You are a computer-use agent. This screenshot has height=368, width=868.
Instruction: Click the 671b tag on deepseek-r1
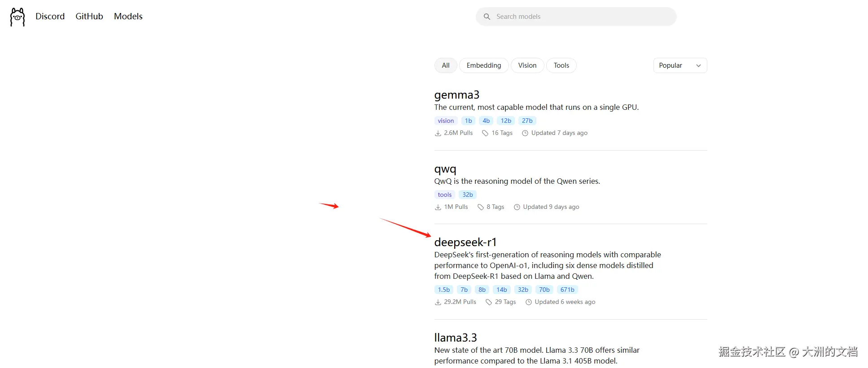point(567,290)
